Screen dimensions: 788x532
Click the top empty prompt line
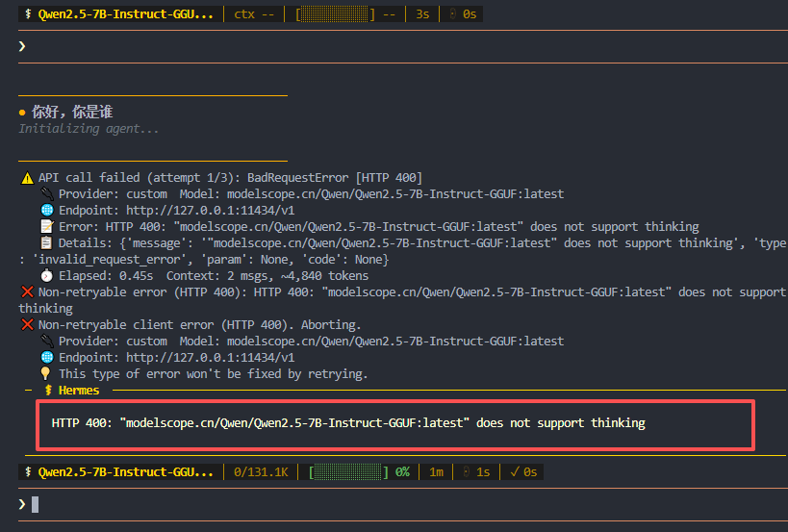[402, 46]
